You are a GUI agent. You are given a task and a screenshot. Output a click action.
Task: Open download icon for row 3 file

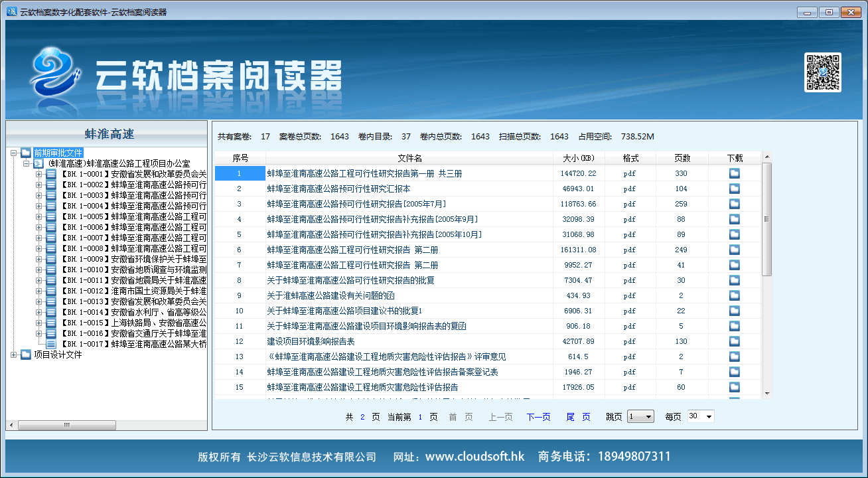pyautogui.click(x=734, y=204)
